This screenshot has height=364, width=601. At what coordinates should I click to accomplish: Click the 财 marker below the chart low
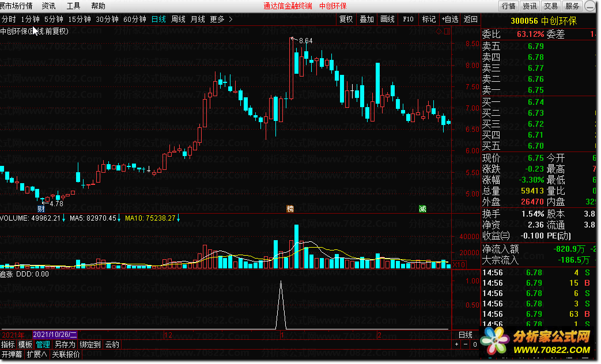click(41, 209)
